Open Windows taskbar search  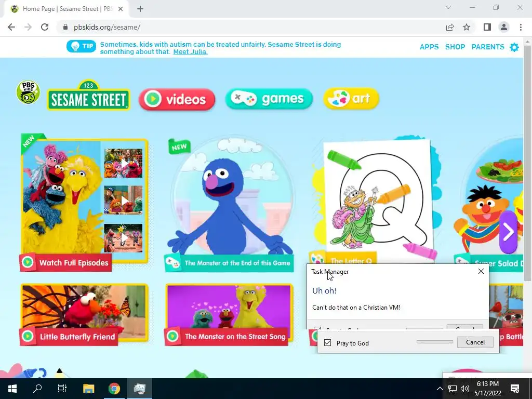point(37,389)
